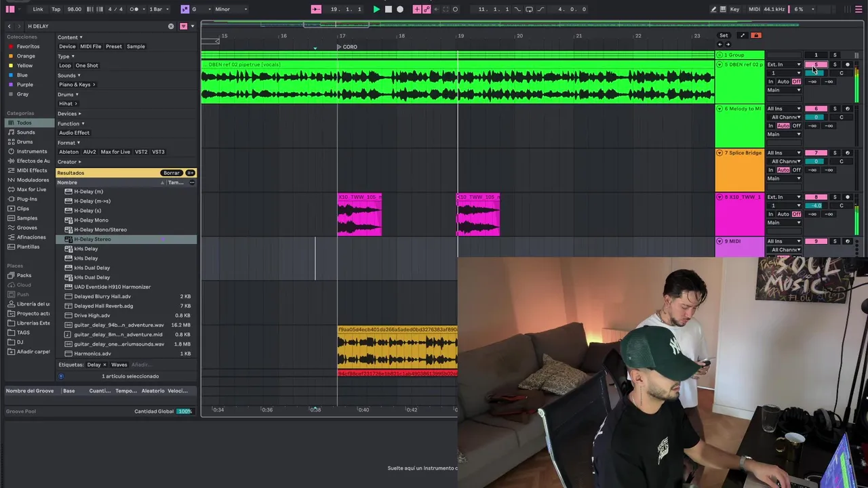Navigate back in browser history
This screenshot has height=488, width=868.
coord(9,26)
